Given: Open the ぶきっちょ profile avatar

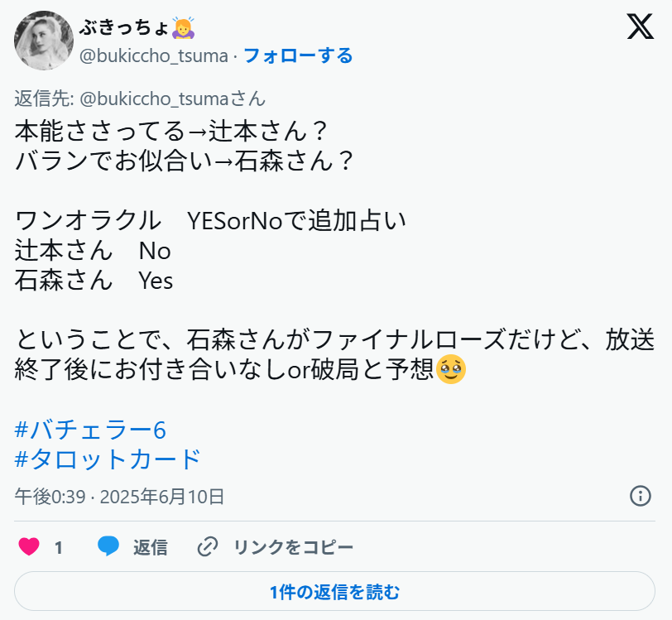Looking at the screenshot, I should click(x=44, y=41).
